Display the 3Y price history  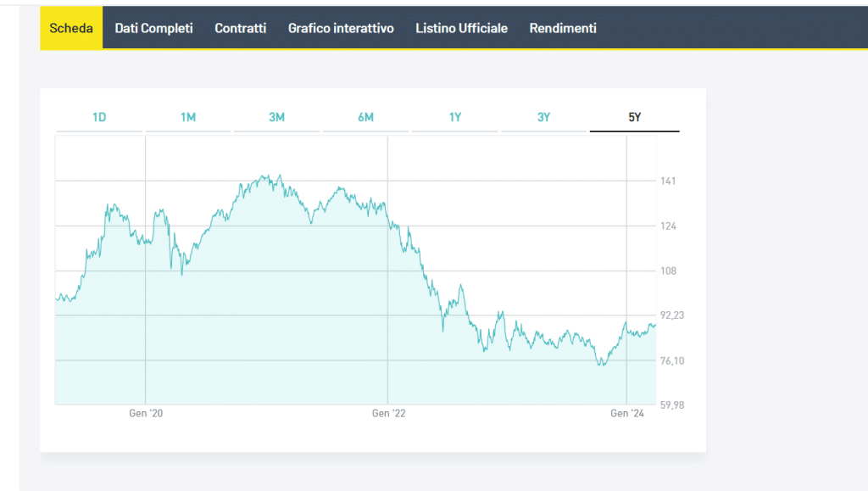(544, 117)
